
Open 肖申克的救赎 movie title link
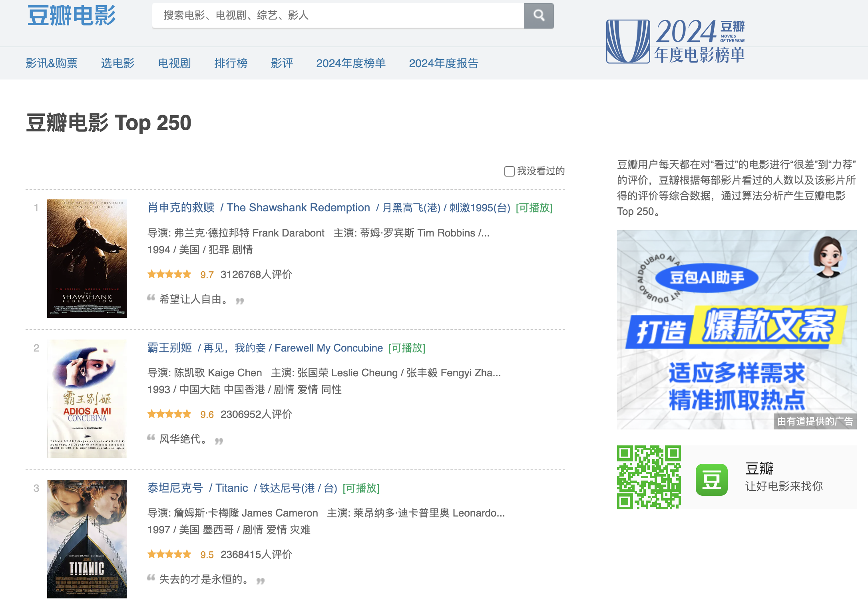pos(181,207)
